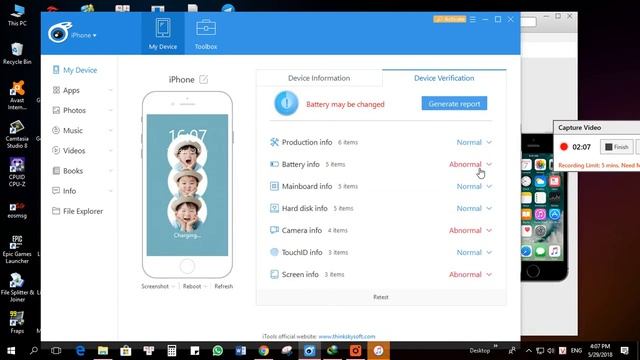The image size is (640, 360).
Task: Expand the Camera info chevron
Action: click(489, 231)
